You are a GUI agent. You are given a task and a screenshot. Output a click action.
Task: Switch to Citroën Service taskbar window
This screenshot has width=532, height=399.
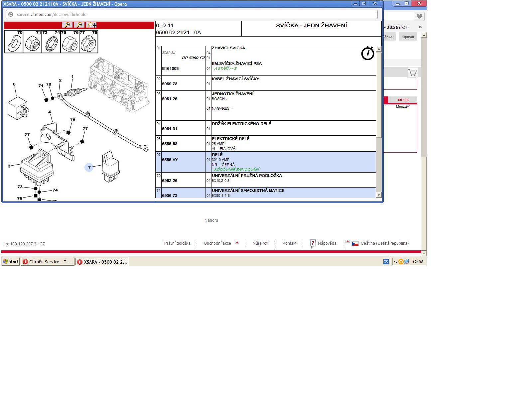click(x=48, y=262)
